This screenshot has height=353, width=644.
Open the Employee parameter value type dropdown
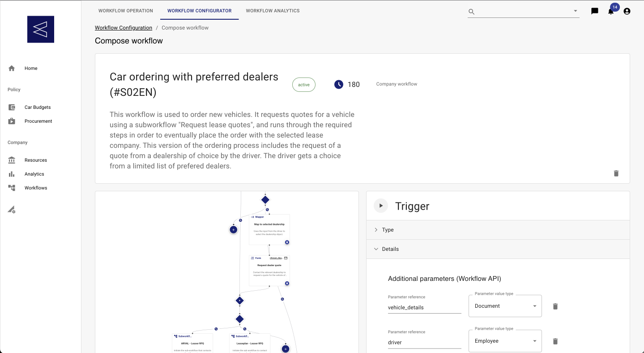505,341
